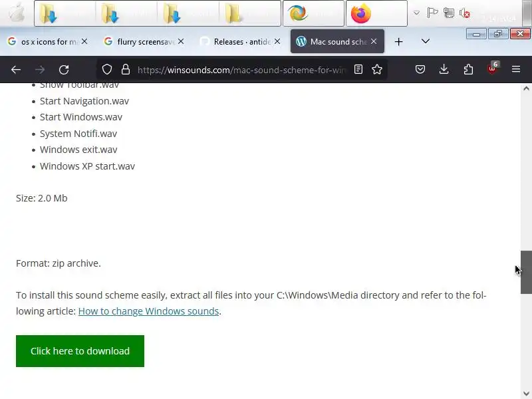Go forward one page

click(40, 70)
